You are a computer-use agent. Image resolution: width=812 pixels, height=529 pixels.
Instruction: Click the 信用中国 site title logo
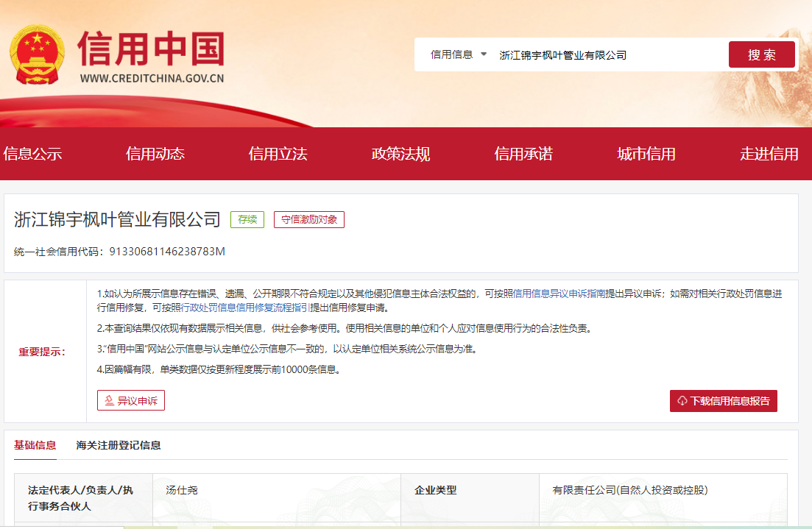[x=151, y=49]
